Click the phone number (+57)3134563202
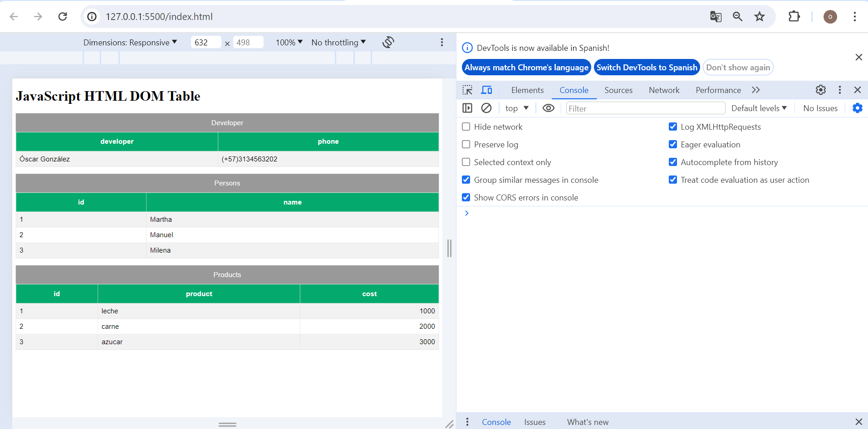The height and width of the screenshot is (429, 868). click(x=250, y=159)
